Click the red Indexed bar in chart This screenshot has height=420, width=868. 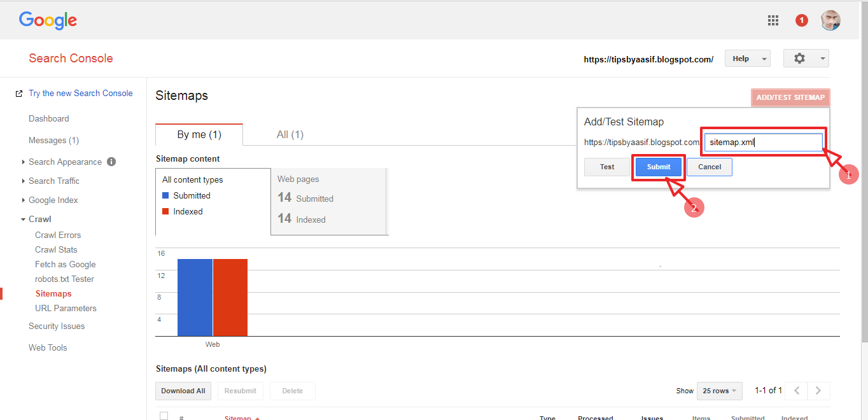(230, 297)
